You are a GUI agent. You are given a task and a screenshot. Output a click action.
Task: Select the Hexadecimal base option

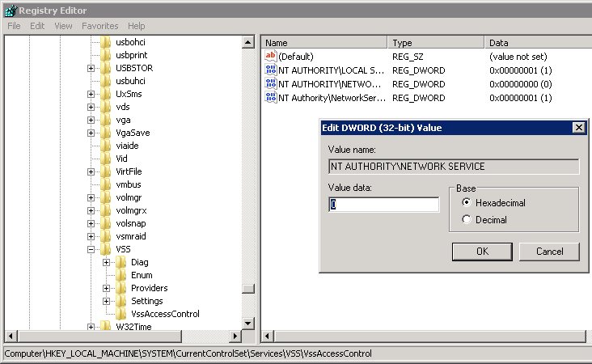point(467,203)
